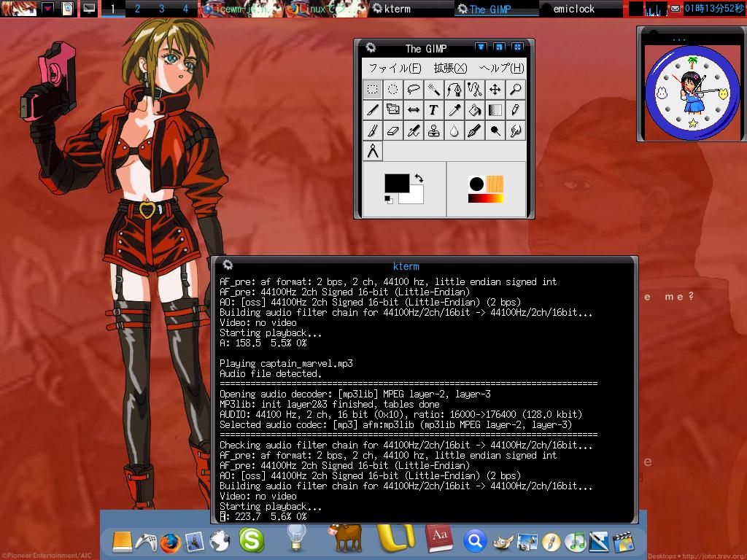Select the Eraser tool
This screenshot has height=560, width=747.
click(392, 131)
